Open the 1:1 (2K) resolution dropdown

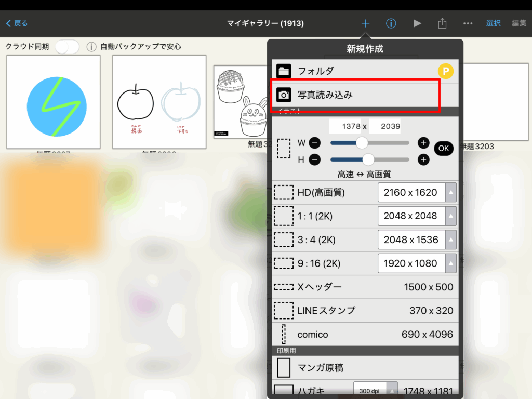(451, 216)
